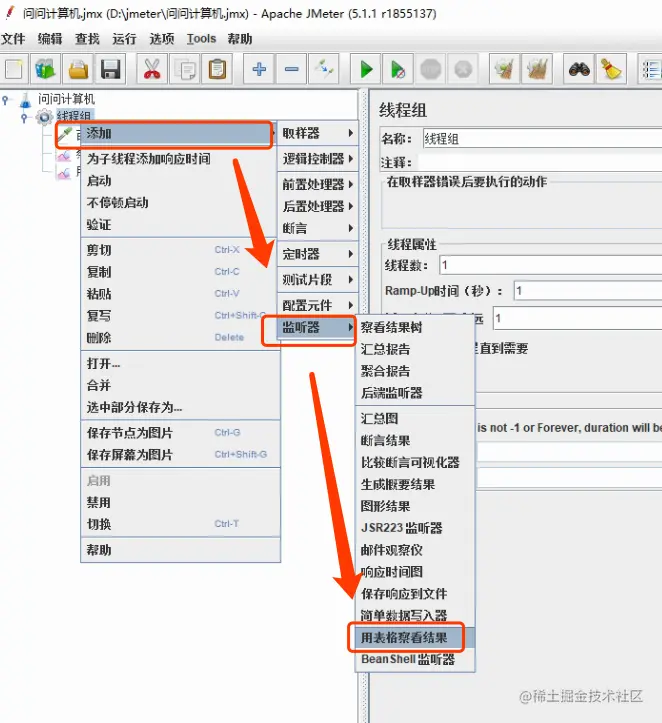662x723 pixels.
Task: Click the Toggle enable/disable icon
Action: tap(324, 70)
